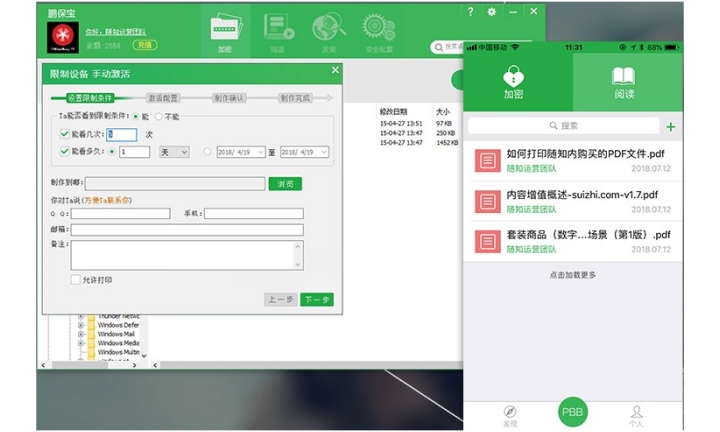Select the 制作确认 wizard step
The width and height of the screenshot is (720, 432).
click(230, 98)
